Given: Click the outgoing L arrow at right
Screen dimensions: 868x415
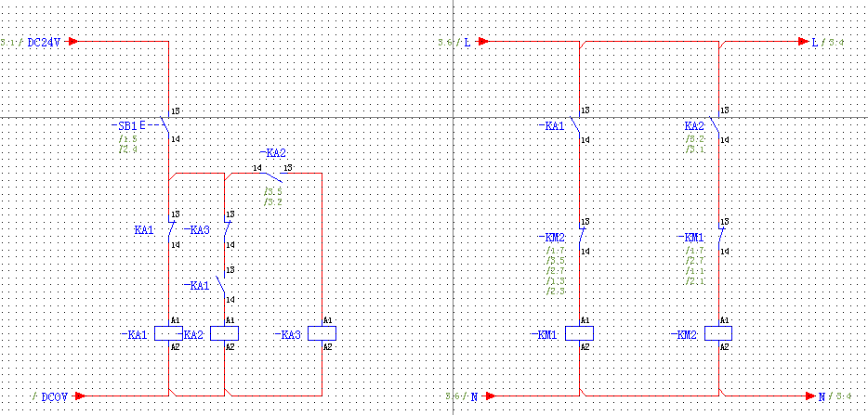Looking at the screenshot, I should [804, 42].
